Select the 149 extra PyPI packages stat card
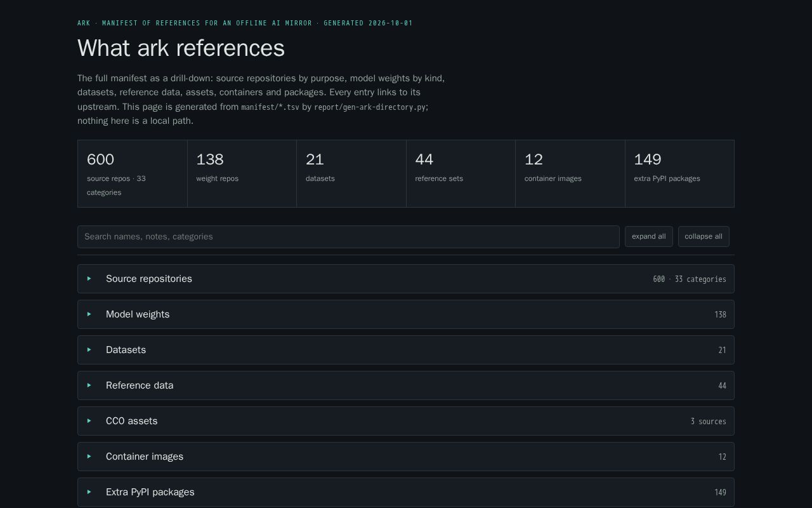 click(x=679, y=173)
